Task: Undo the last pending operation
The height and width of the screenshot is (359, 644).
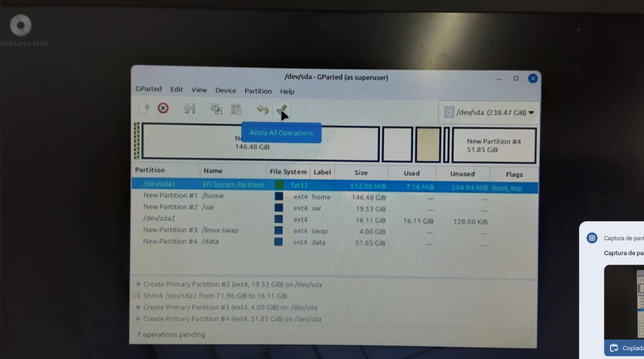Action: 262,110
